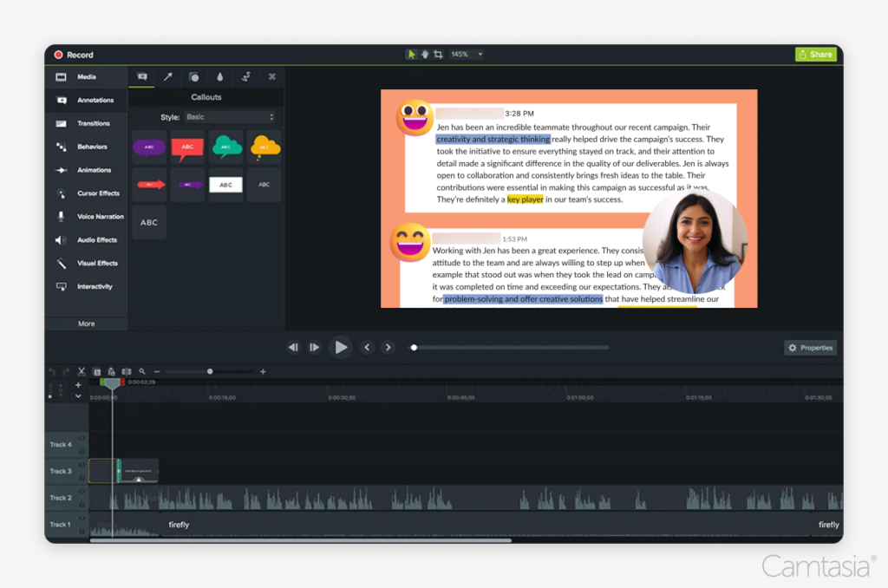Enable the canvas crop tool
Image resolution: width=888 pixels, height=588 pixels.
[438, 55]
